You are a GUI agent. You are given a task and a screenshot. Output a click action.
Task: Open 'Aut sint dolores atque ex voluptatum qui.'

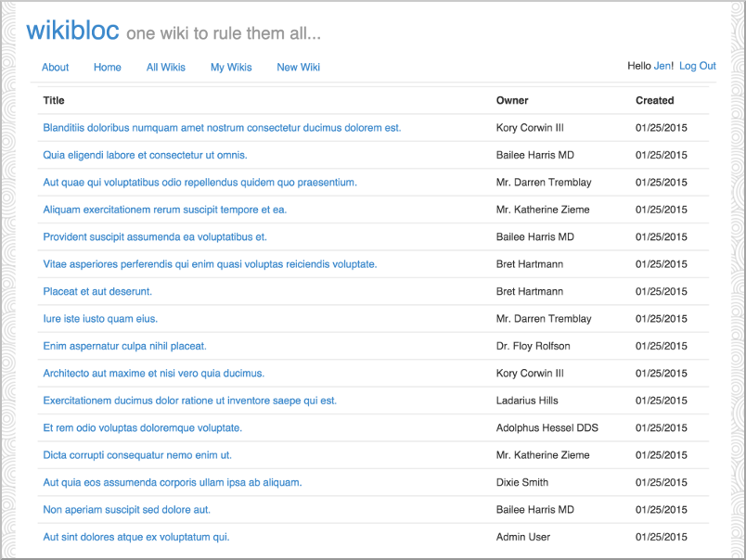tap(136, 537)
